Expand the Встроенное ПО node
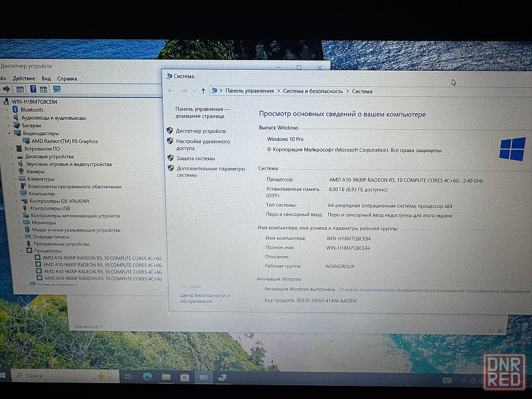The height and width of the screenshot is (399, 532). pos(12,148)
